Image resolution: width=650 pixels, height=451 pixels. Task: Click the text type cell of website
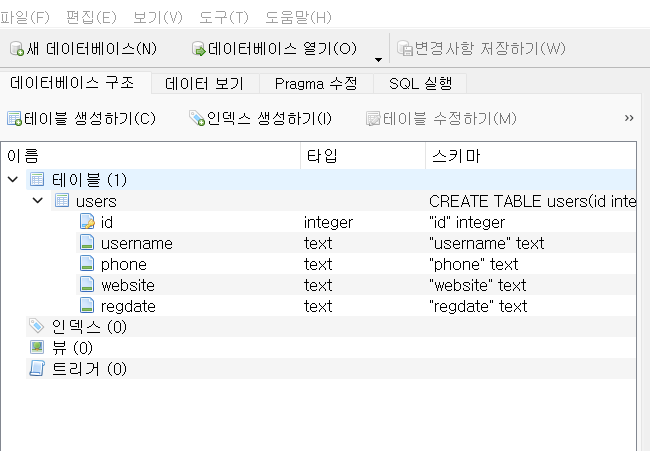click(318, 285)
